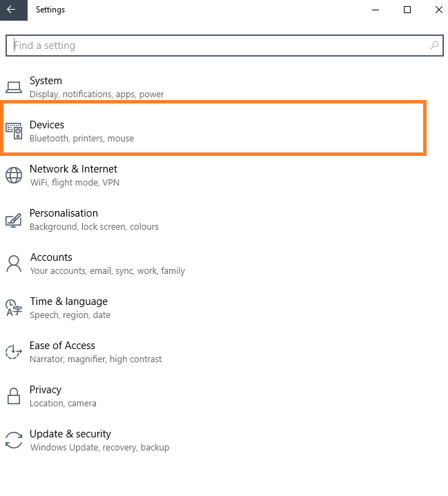This screenshot has width=448, height=496.
Task: Click the Devices keyboard and speaker icon
Action: (x=14, y=130)
